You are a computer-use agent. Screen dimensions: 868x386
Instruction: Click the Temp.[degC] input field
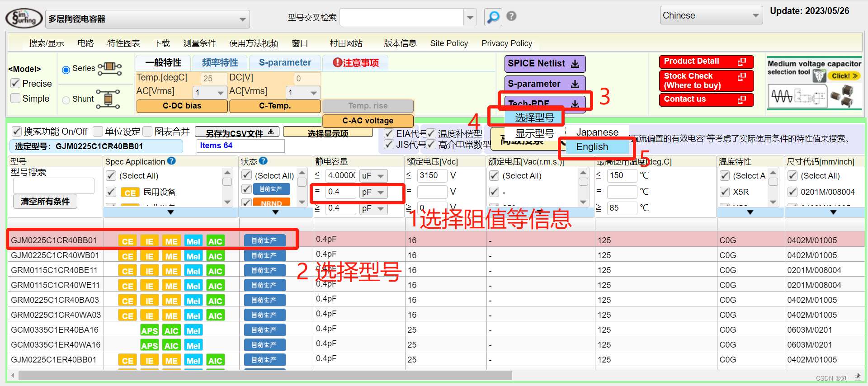tap(213, 78)
